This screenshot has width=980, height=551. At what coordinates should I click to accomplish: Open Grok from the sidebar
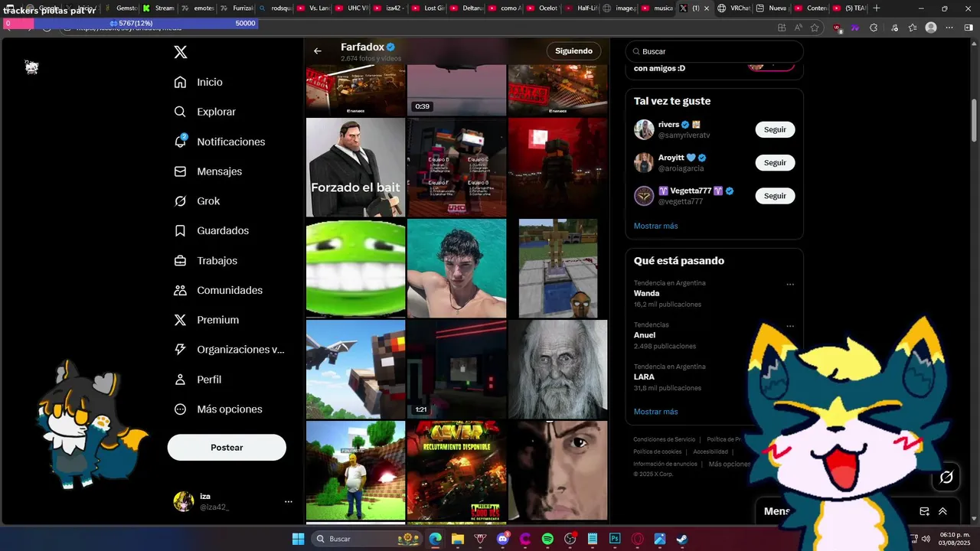[198, 201]
